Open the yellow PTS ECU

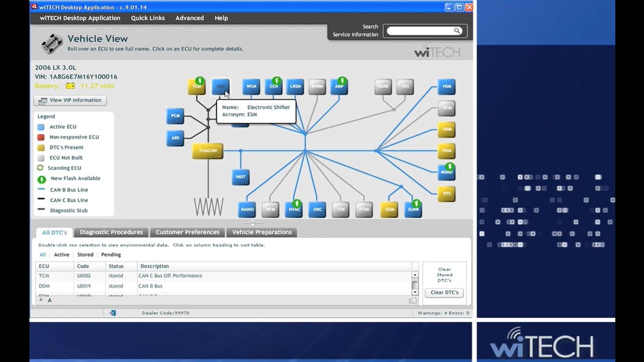pos(447,194)
